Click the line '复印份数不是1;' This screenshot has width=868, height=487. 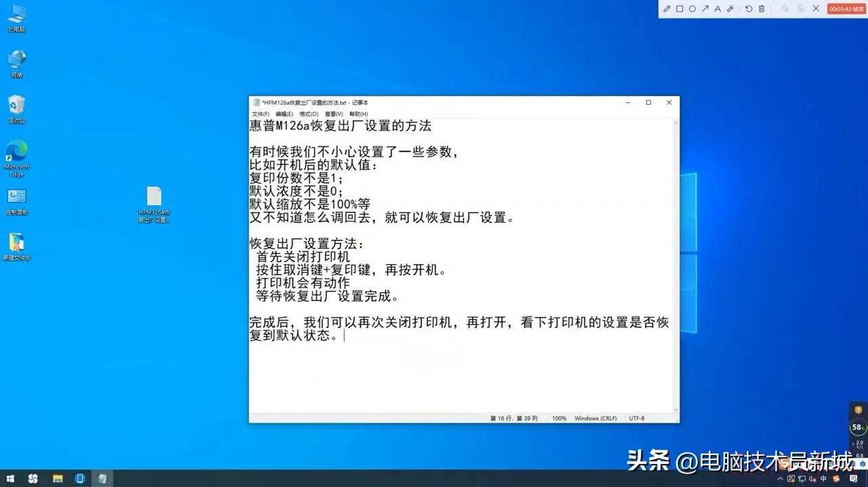tap(297, 179)
